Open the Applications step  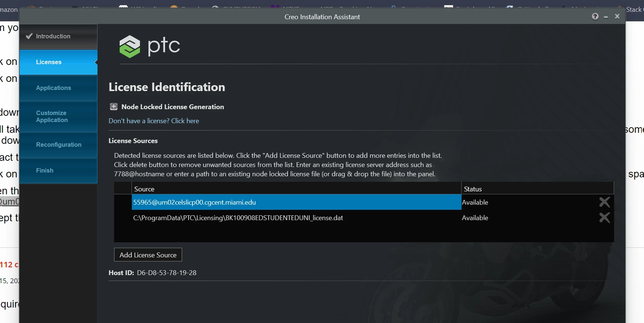click(58, 88)
